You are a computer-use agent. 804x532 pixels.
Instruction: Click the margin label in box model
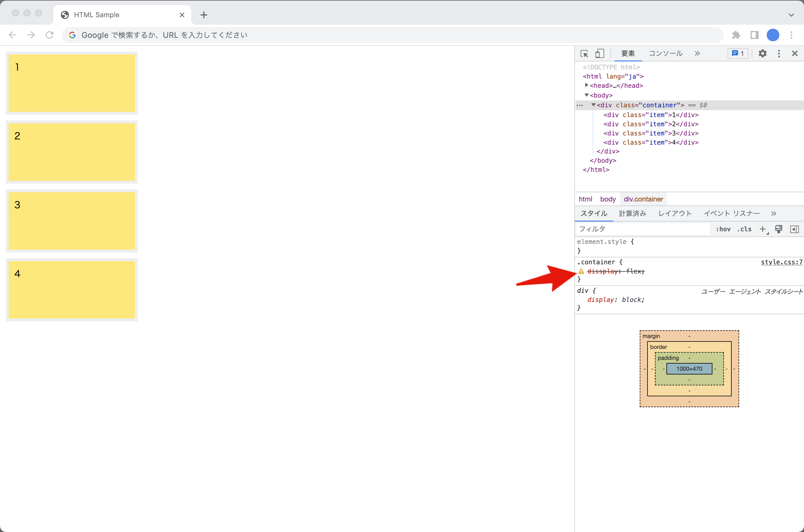pos(651,336)
